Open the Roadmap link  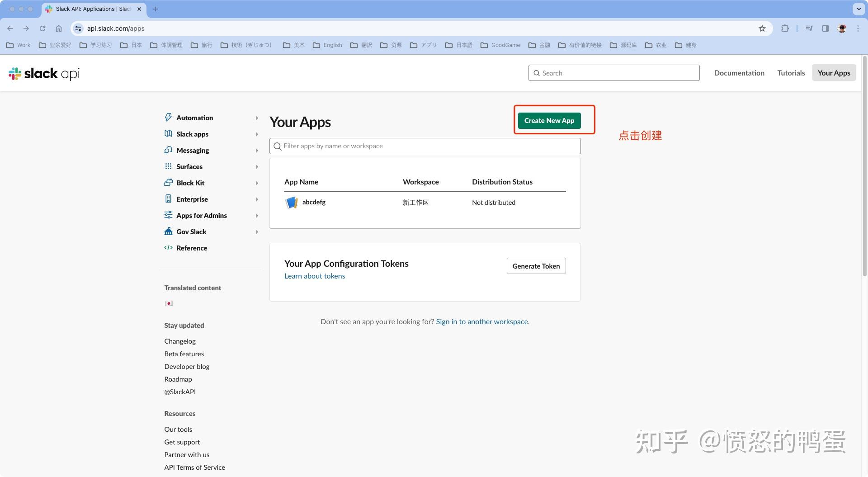pyautogui.click(x=178, y=379)
